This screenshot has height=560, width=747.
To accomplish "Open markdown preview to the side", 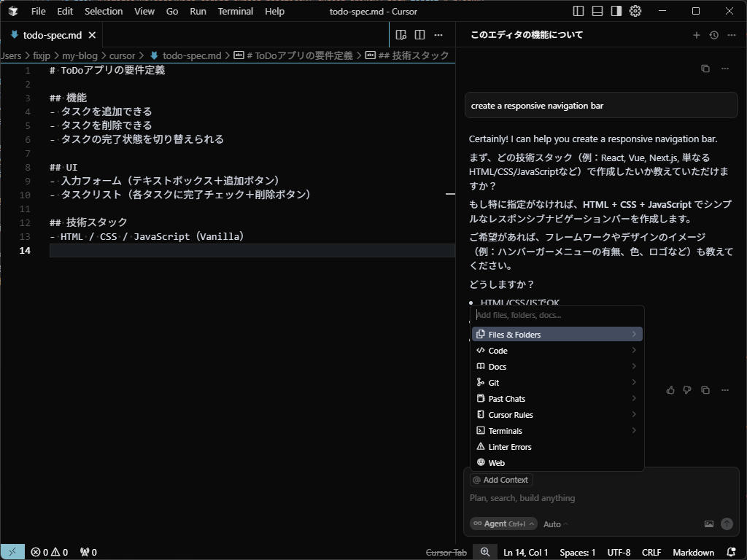I will pyautogui.click(x=400, y=34).
